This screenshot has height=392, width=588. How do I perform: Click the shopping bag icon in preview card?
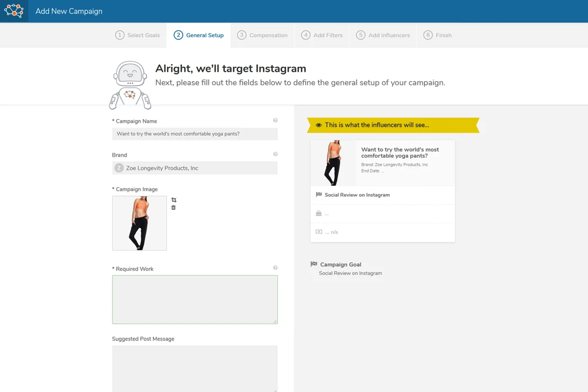[x=319, y=213]
